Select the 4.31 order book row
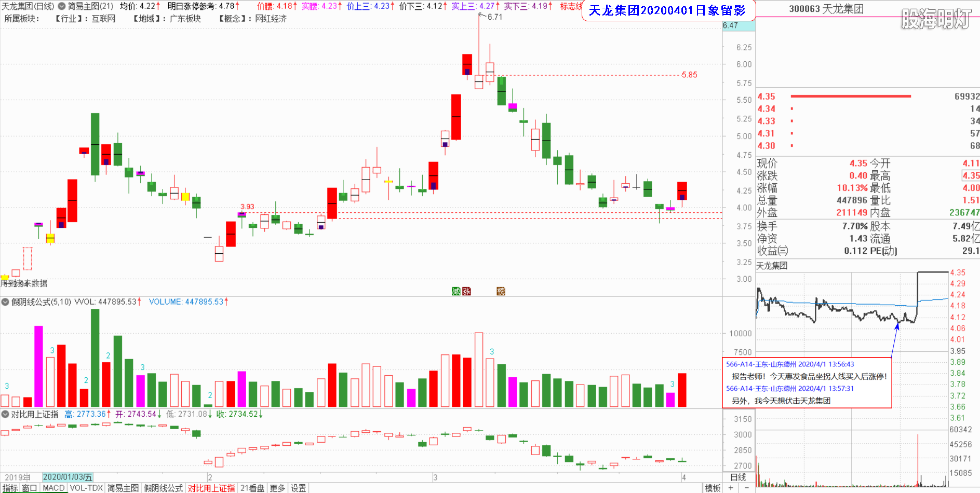The width and height of the screenshot is (980, 493). (868, 134)
